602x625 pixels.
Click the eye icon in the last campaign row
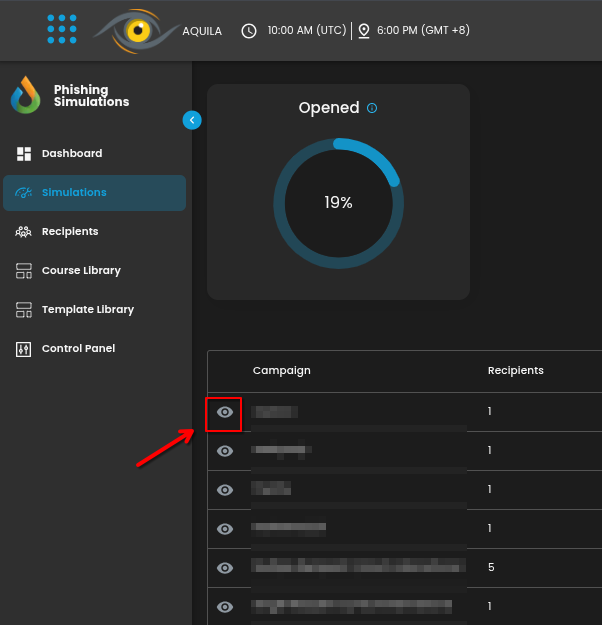click(x=225, y=607)
